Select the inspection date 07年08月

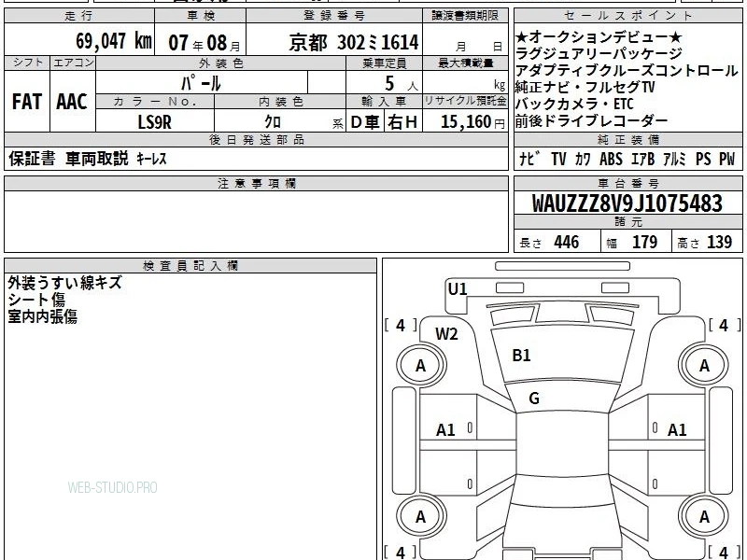204,43
